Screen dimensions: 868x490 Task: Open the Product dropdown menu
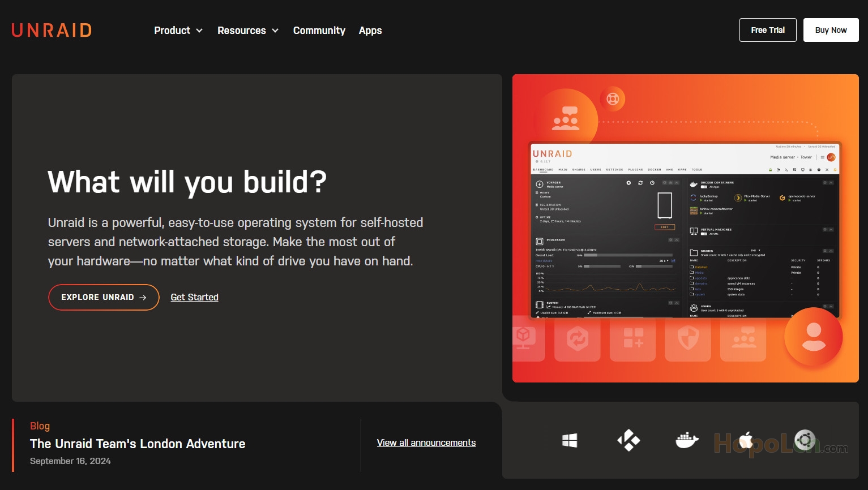[x=178, y=31]
